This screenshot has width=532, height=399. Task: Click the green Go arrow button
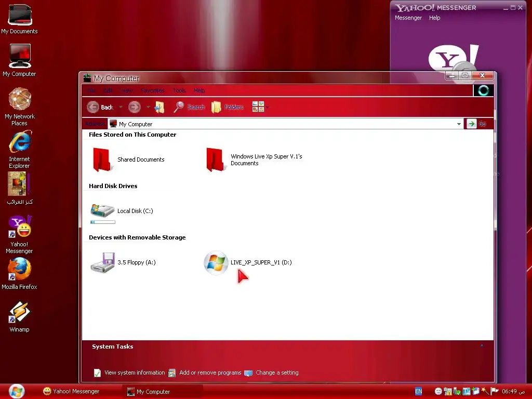(471, 124)
